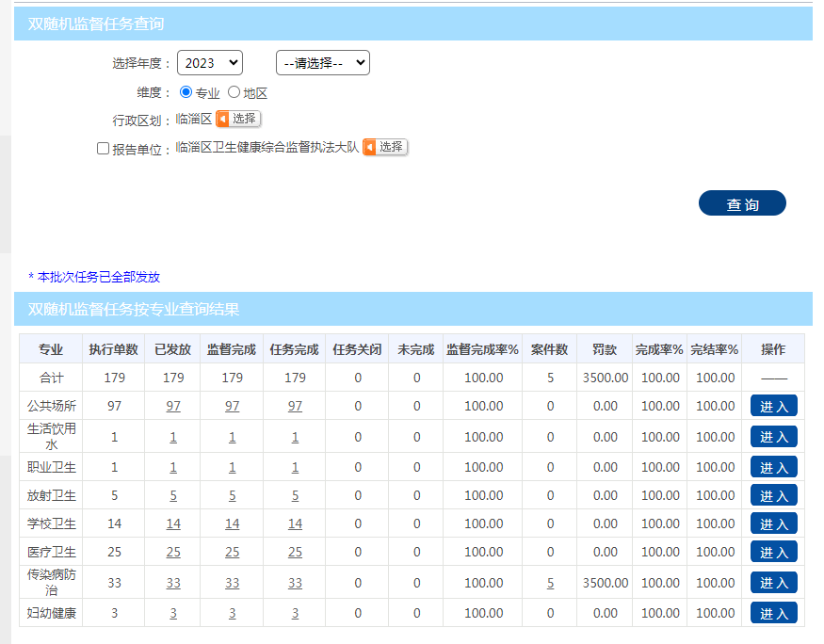
Task: Select the 专业 radio button
Action: click(x=186, y=92)
